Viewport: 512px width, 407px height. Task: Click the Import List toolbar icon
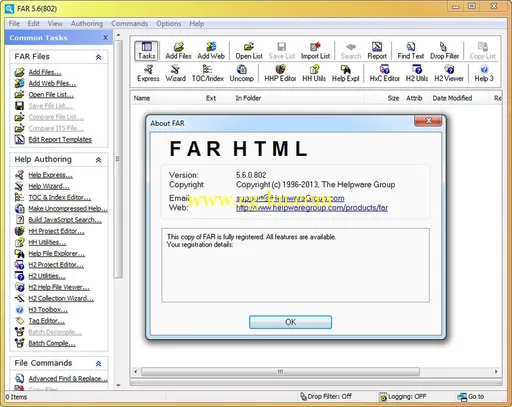pyautogui.click(x=315, y=51)
